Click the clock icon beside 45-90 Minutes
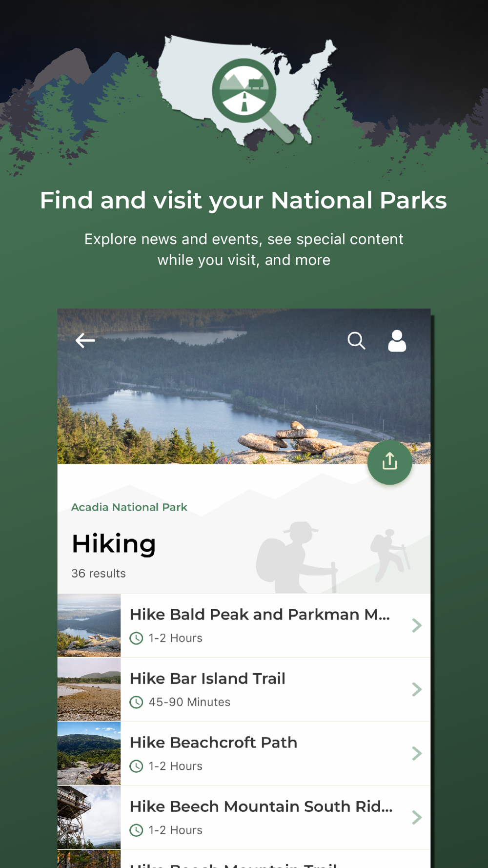The height and width of the screenshot is (868, 488). [x=136, y=702]
